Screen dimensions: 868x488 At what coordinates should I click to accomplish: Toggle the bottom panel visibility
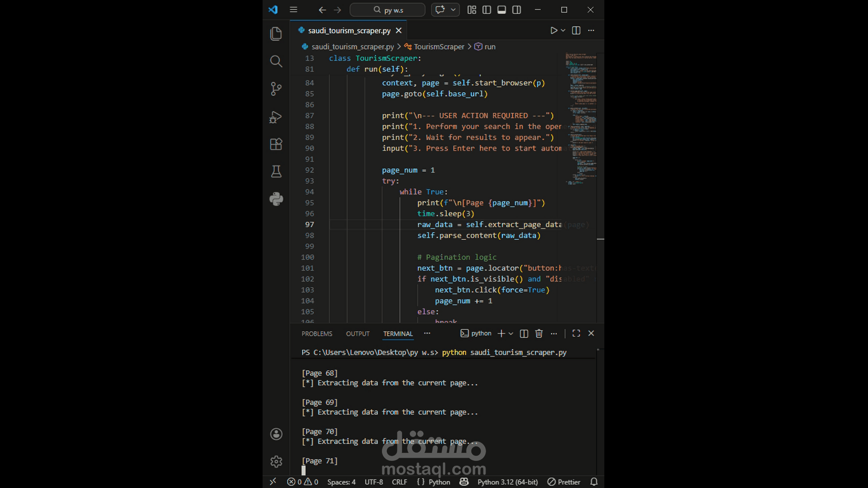tap(501, 9)
